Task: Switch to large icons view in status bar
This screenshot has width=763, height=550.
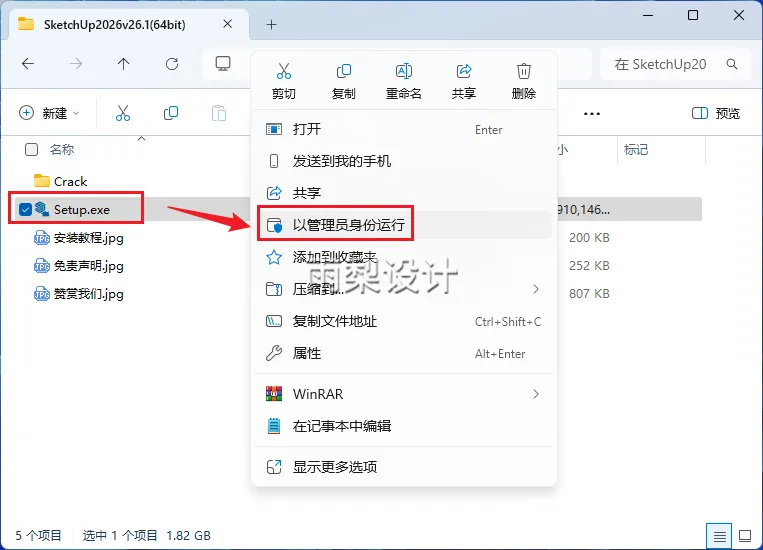Action: [745, 536]
